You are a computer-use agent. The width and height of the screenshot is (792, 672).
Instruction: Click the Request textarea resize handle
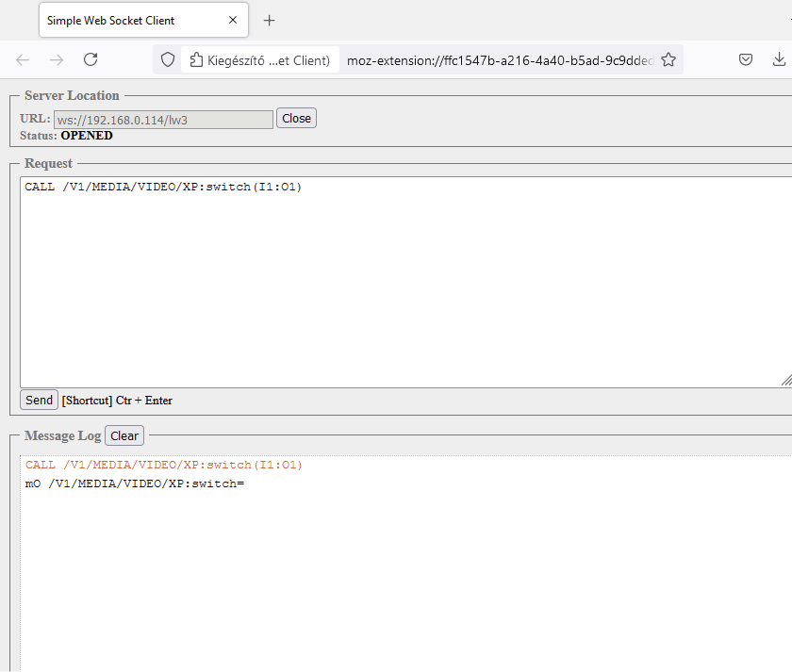click(785, 380)
